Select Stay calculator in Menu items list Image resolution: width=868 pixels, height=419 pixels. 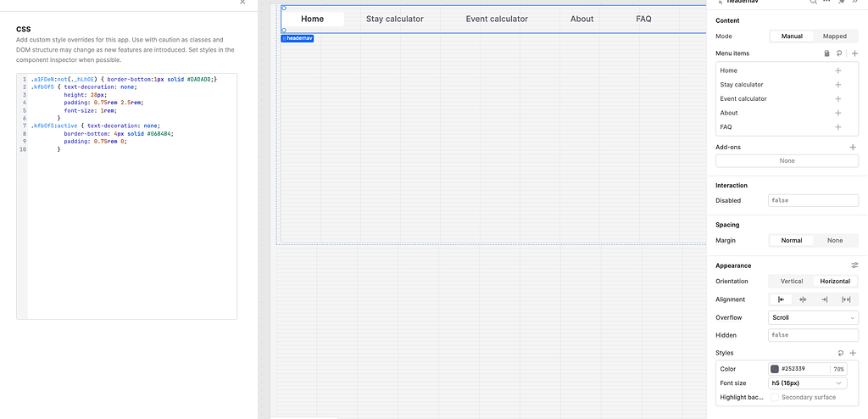point(741,85)
